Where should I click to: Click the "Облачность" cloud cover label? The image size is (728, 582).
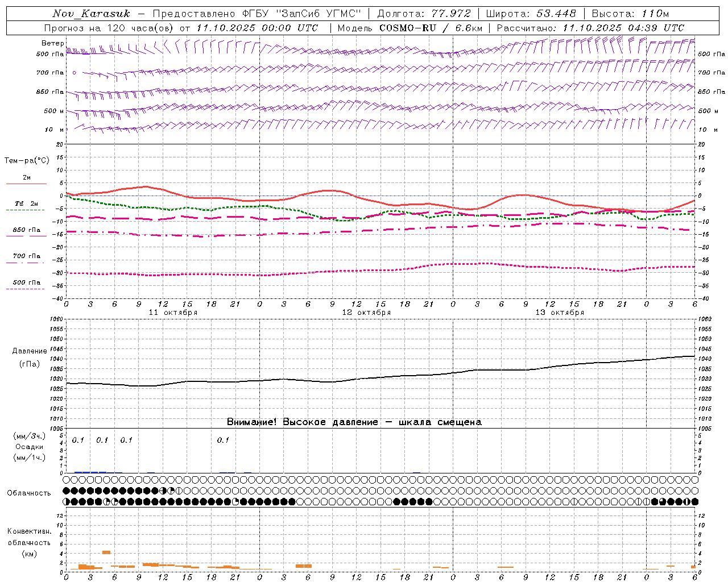click(x=29, y=493)
